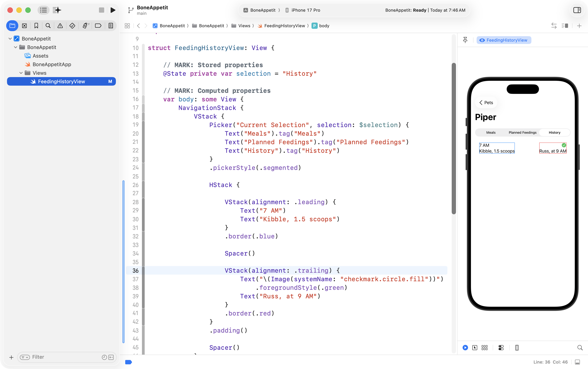588x369 pixels.
Task: Select Planned Feedings segment in preview
Action: [522, 133]
